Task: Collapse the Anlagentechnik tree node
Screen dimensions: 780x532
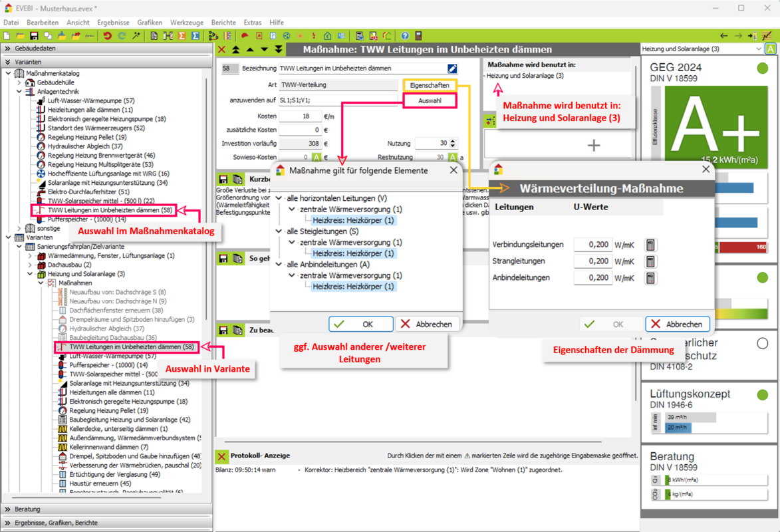Action: [x=19, y=92]
